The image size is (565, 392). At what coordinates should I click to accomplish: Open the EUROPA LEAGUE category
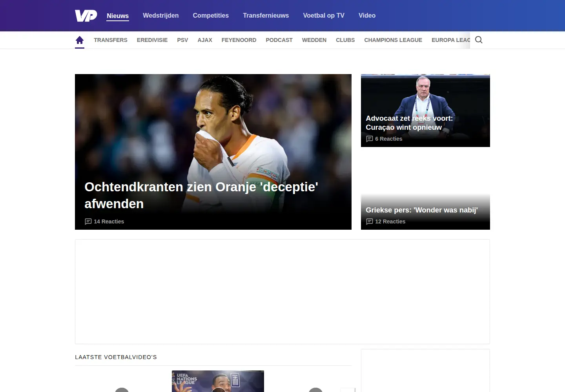[x=451, y=40]
